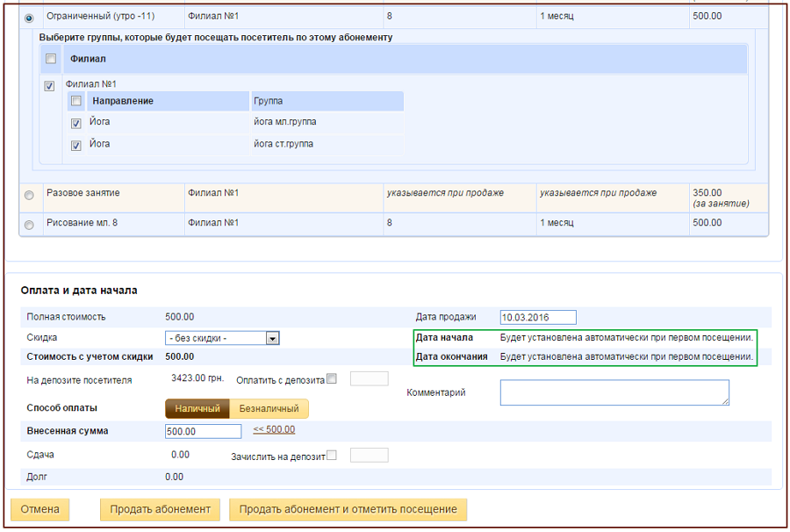Uncheck the 'йога мл.группа' row checkbox
Screen dimensions: 790x532
76,123
